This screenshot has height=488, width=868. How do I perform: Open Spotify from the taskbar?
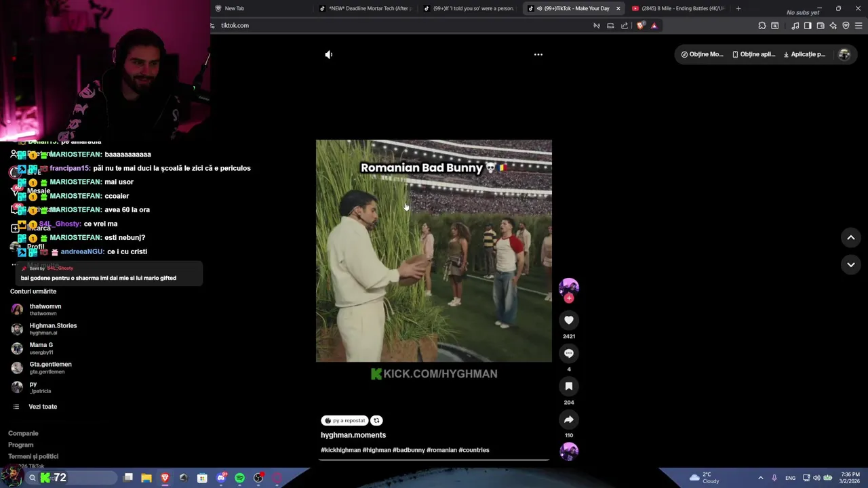click(239, 478)
